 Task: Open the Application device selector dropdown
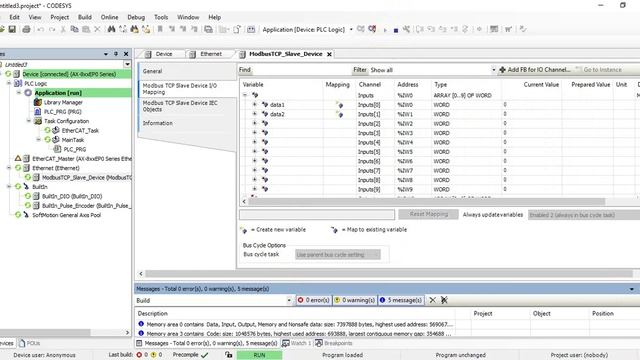coord(351,29)
